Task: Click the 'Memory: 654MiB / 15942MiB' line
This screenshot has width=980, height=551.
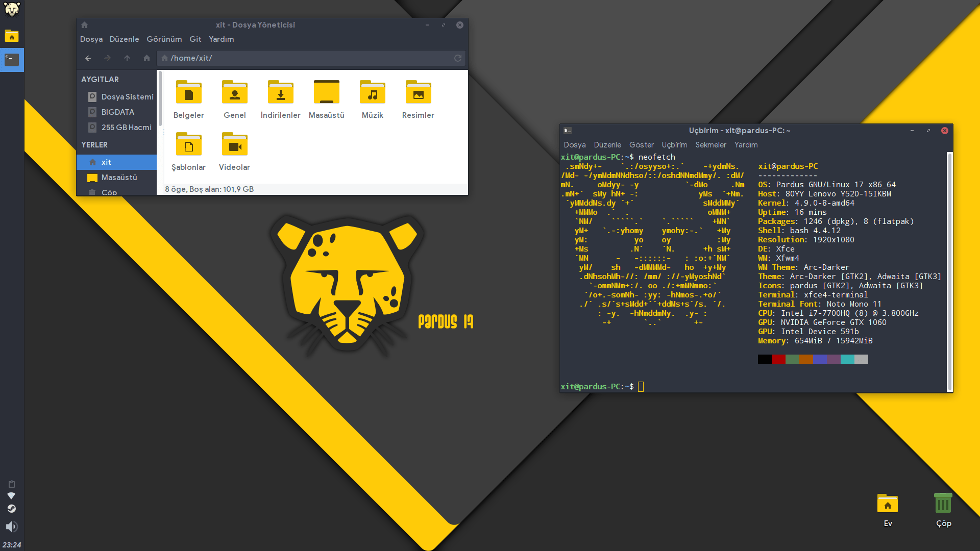Action: coord(815,341)
